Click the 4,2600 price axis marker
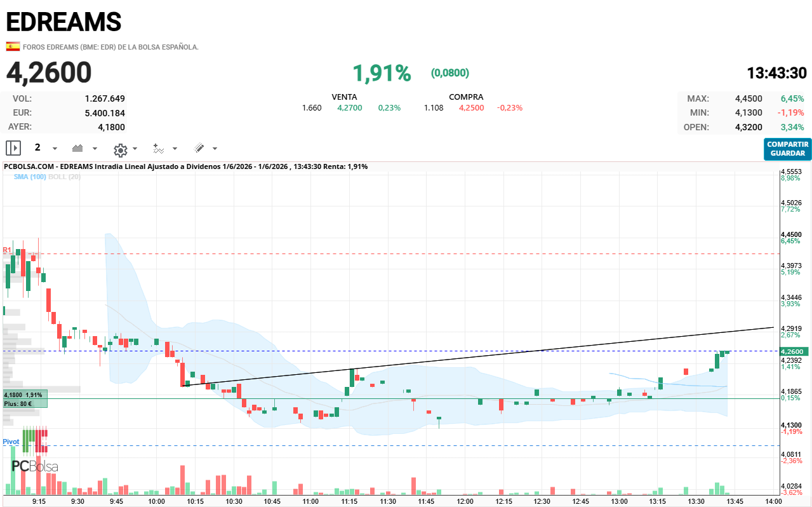Image resolution: width=812 pixels, height=507 pixels. (793, 351)
